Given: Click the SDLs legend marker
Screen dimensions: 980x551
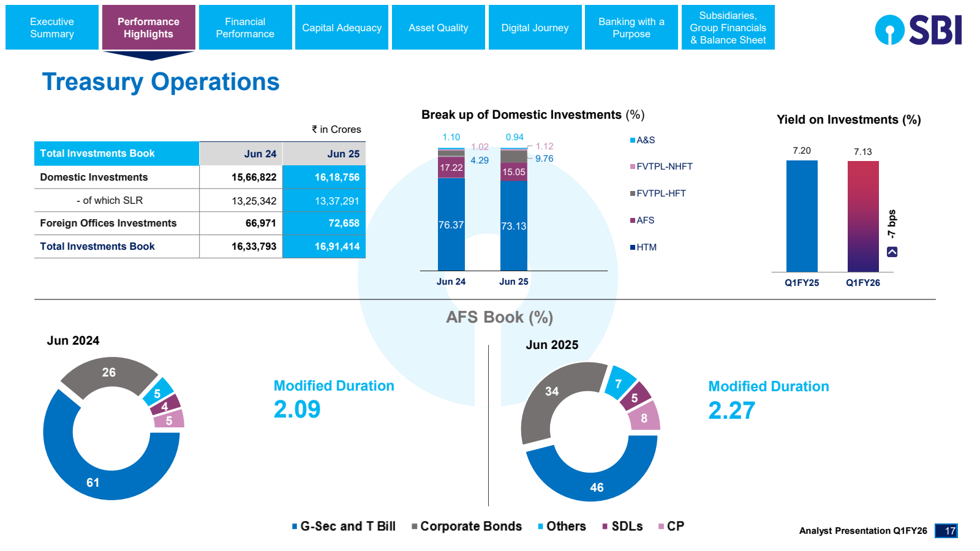Looking at the screenshot, I should (605, 527).
